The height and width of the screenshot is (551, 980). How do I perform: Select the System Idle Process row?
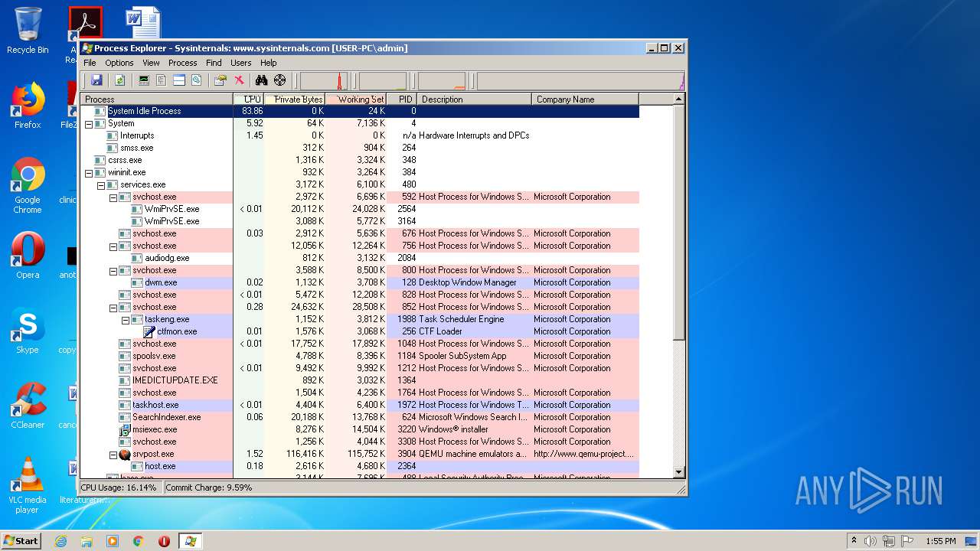[360, 111]
